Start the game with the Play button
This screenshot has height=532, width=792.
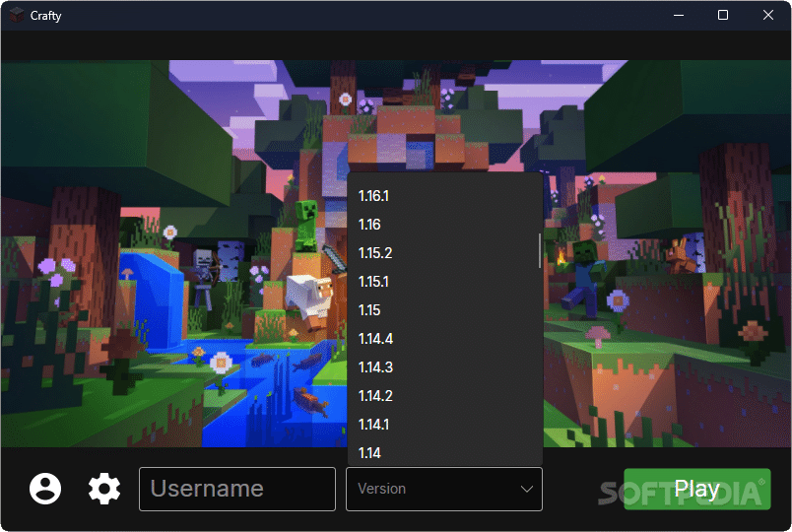click(697, 489)
